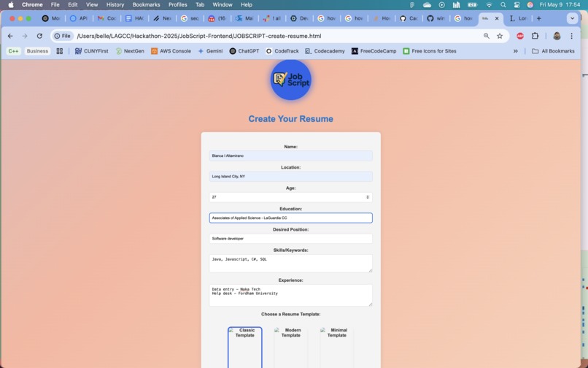Click the browser forward arrow
This screenshot has height=368, width=588.
25,36
